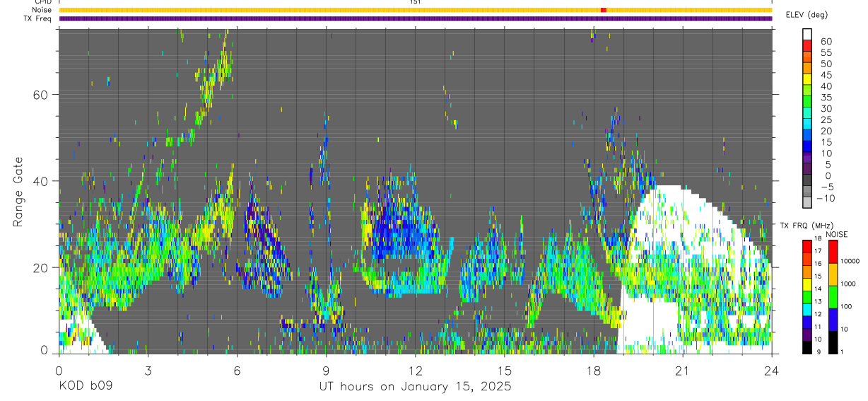Click the 'NOISE' legend title

tap(836, 234)
